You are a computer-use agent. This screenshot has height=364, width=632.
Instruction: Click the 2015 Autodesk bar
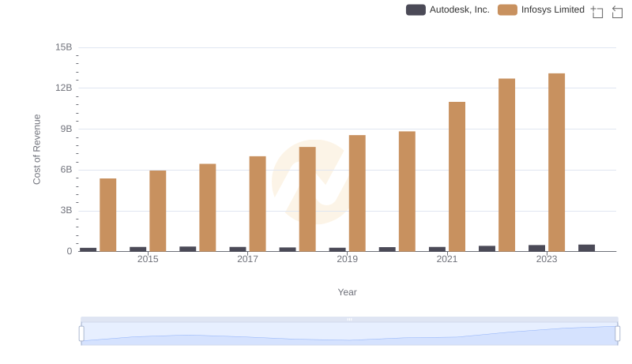pos(137,250)
